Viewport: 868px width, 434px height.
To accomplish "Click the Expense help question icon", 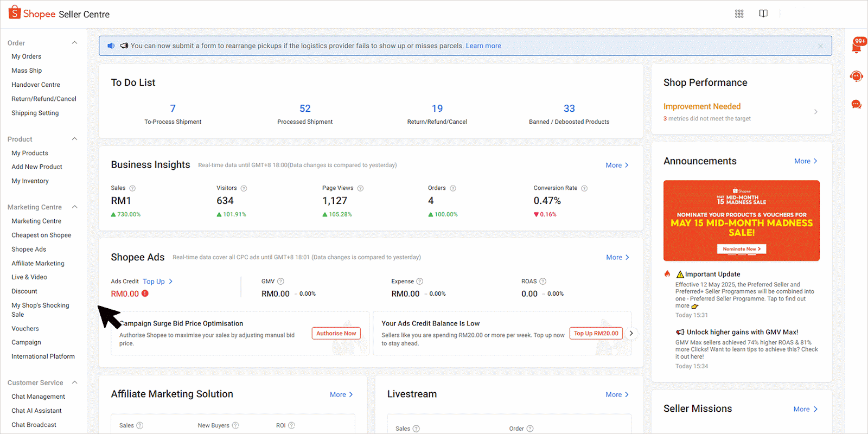I will pyautogui.click(x=420, y=282).
